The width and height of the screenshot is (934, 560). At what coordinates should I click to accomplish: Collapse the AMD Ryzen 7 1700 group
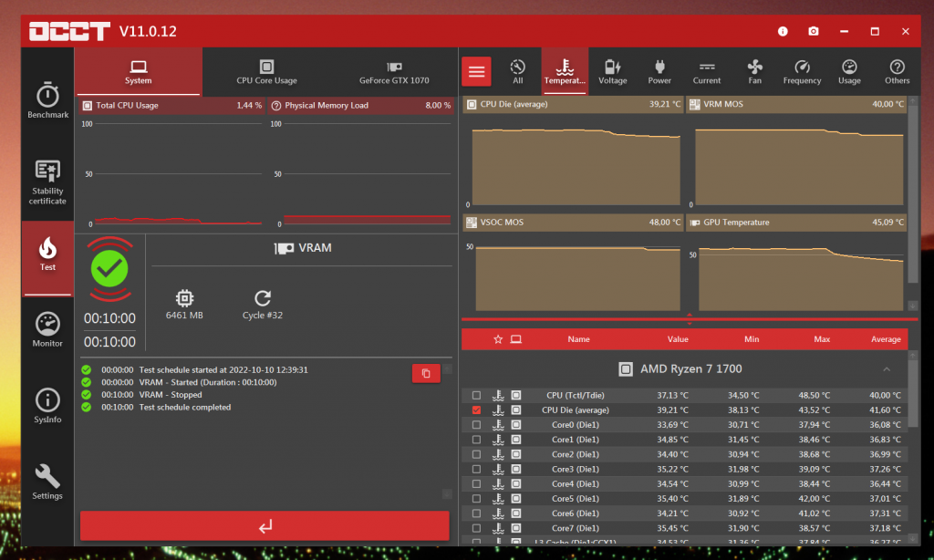[887, 369]
